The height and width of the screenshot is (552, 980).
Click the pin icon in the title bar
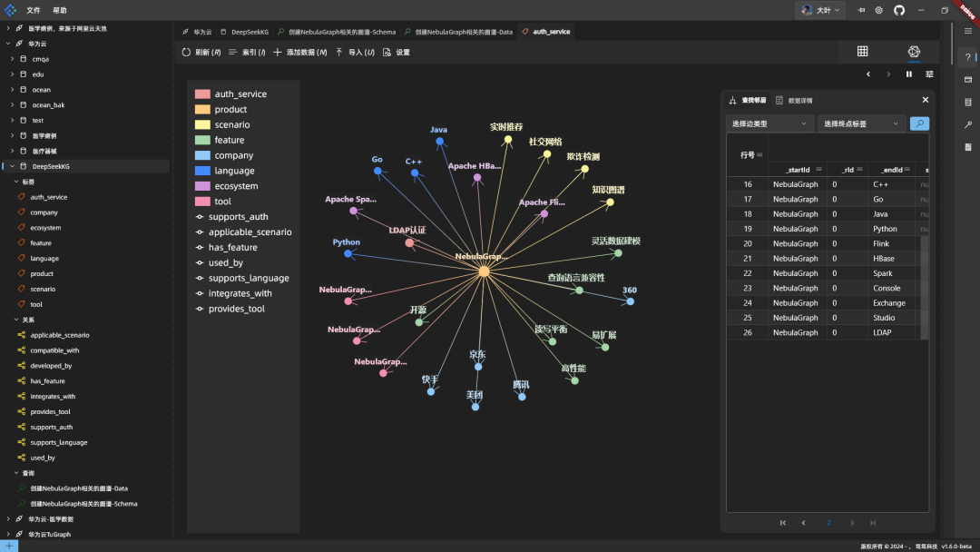click(861, 10)
